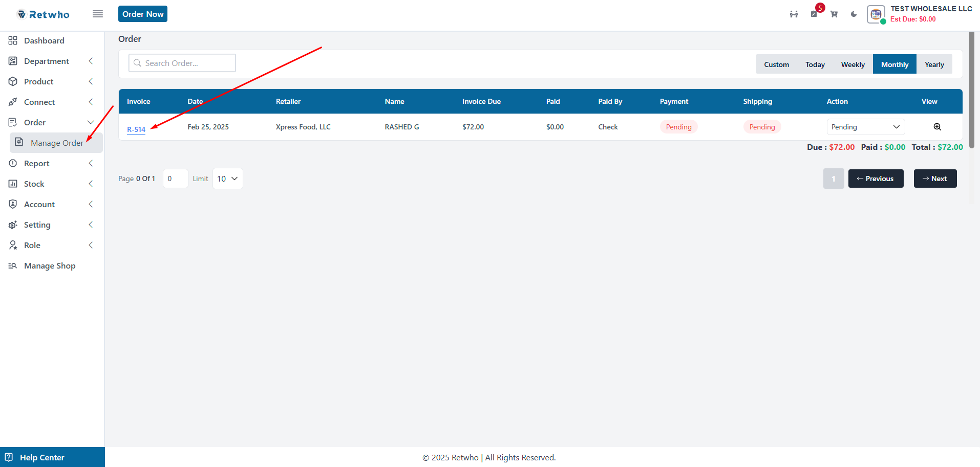Expand the Report menu chevron

tap(91, 163)
